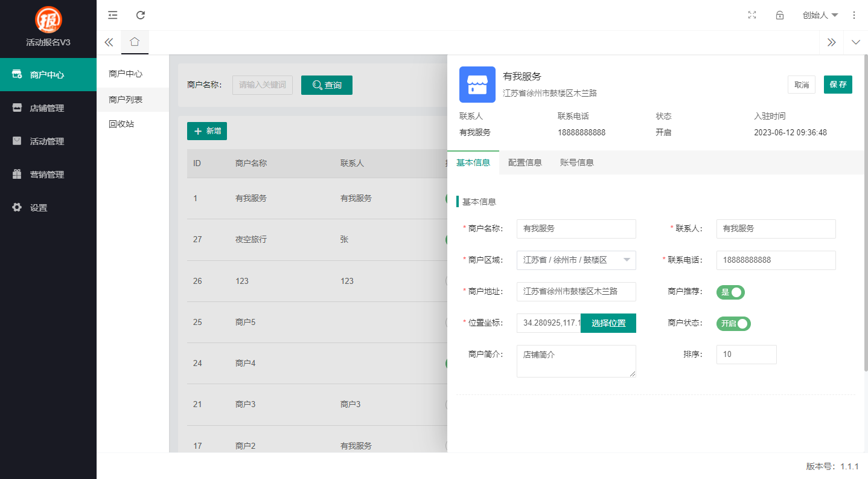Select 营销管理 in the left navigation
The image size is (868, 479).
click(x=37, y=174)
